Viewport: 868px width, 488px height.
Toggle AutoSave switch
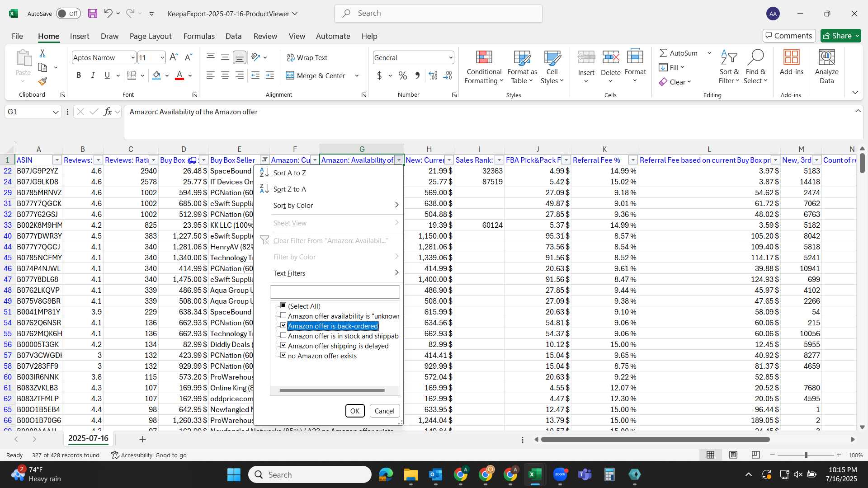(69, 14)
